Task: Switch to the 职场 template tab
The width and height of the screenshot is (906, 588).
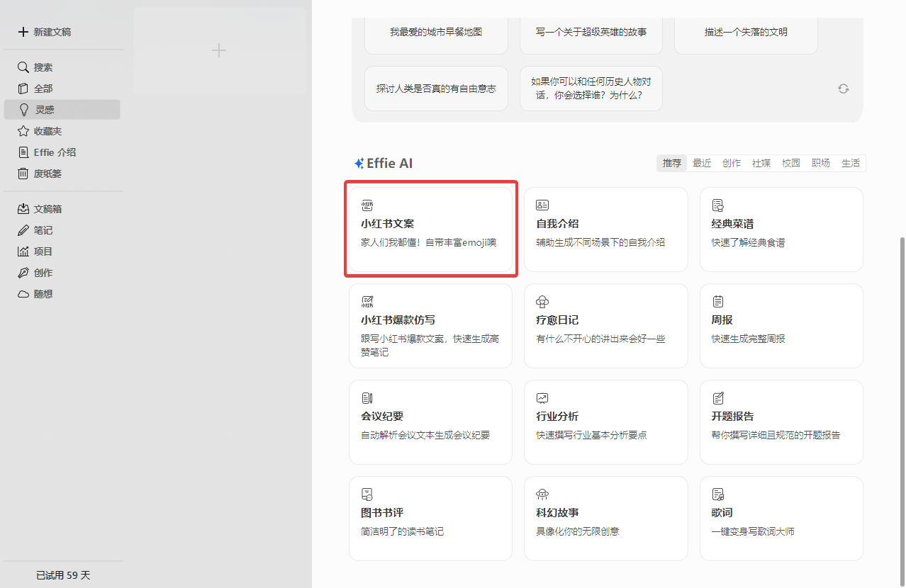Action: tap(820, 163)
